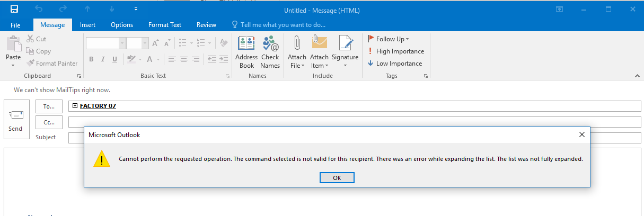Screen dimensions: 644x216
Task: Open the font size combo box
Action: (x=137, y=43)
